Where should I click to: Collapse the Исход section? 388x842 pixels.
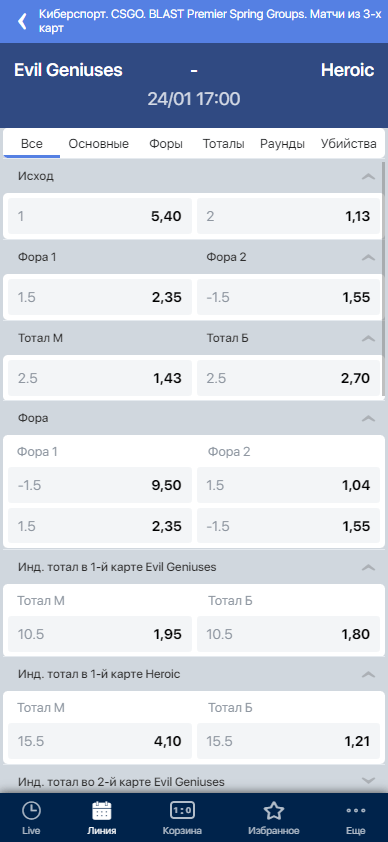[x=368, y=176]
